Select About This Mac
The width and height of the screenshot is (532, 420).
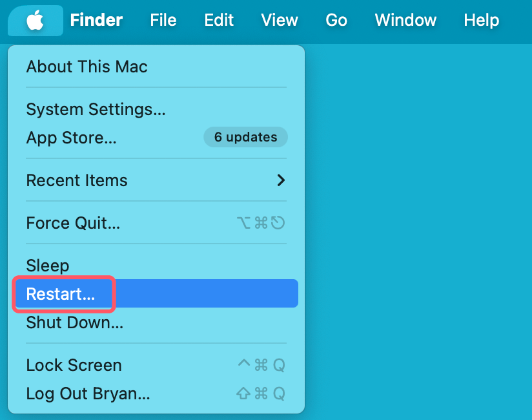(87, 67)
